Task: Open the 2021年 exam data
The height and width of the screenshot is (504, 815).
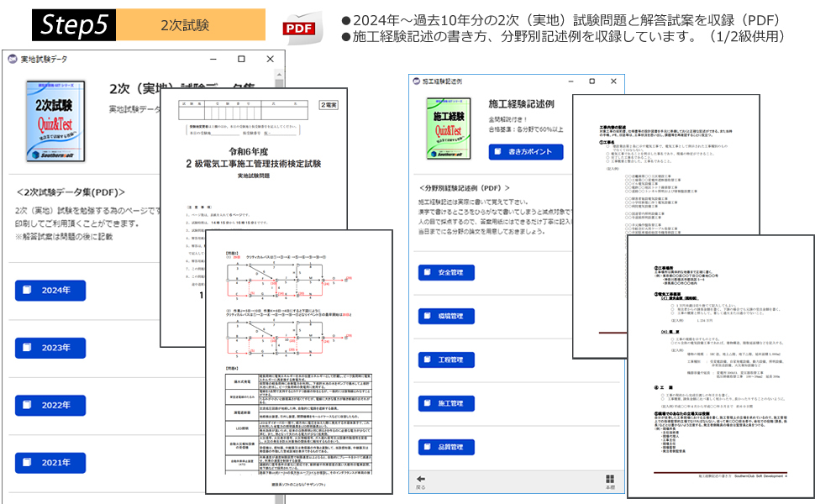Action: [50, 463]
